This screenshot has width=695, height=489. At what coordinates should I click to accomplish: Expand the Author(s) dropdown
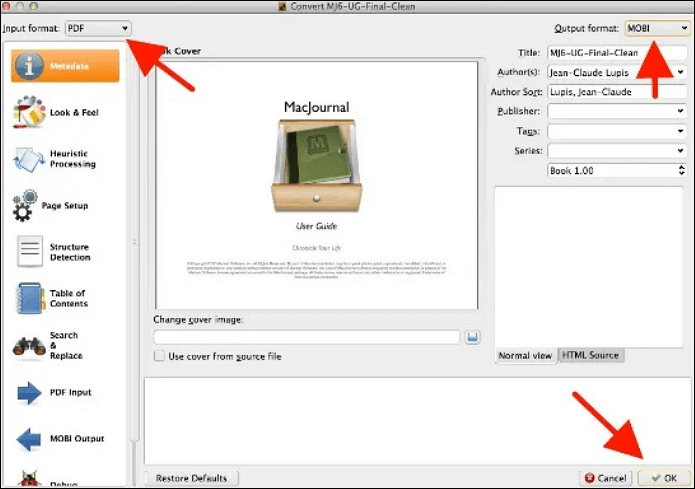[x=681, y=72]
